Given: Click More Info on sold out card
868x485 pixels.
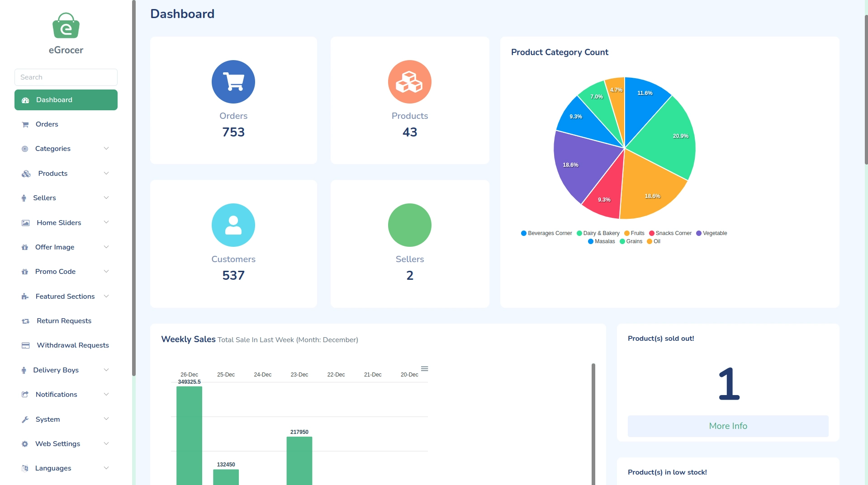Looking at the screenshot, I should 728,426.
